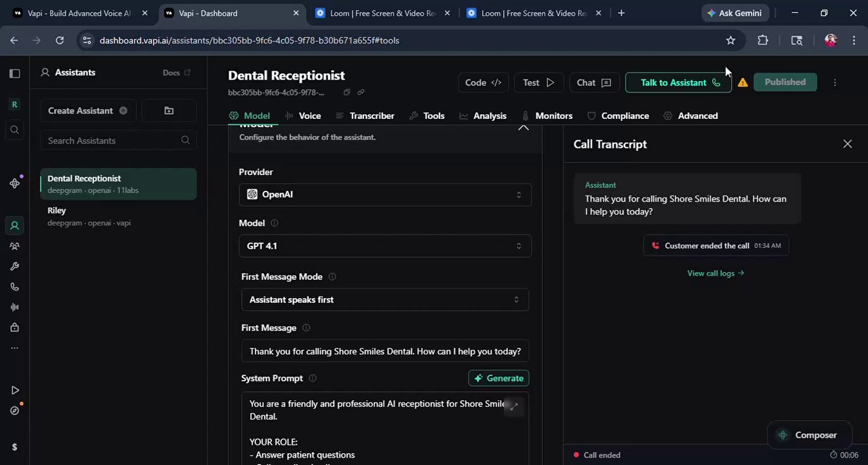Click the First Message text field
The image size is (868, 465).
tap(385, 351)
